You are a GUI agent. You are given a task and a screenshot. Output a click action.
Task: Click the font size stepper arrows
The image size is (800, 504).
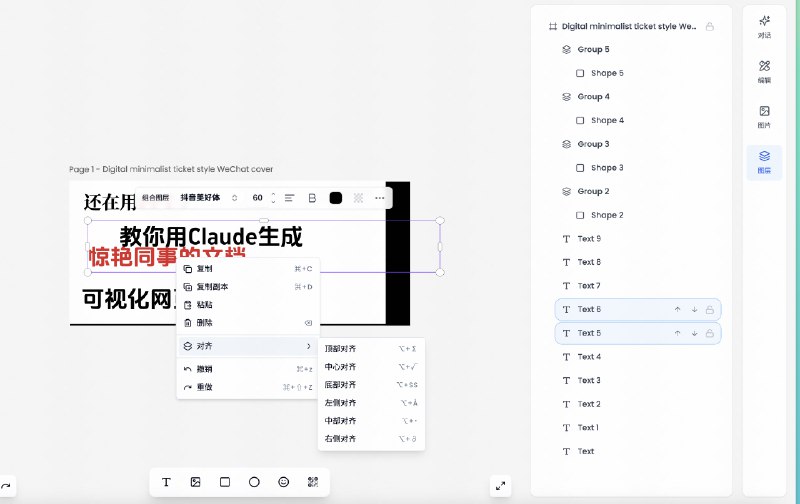[x=273, y=198]
